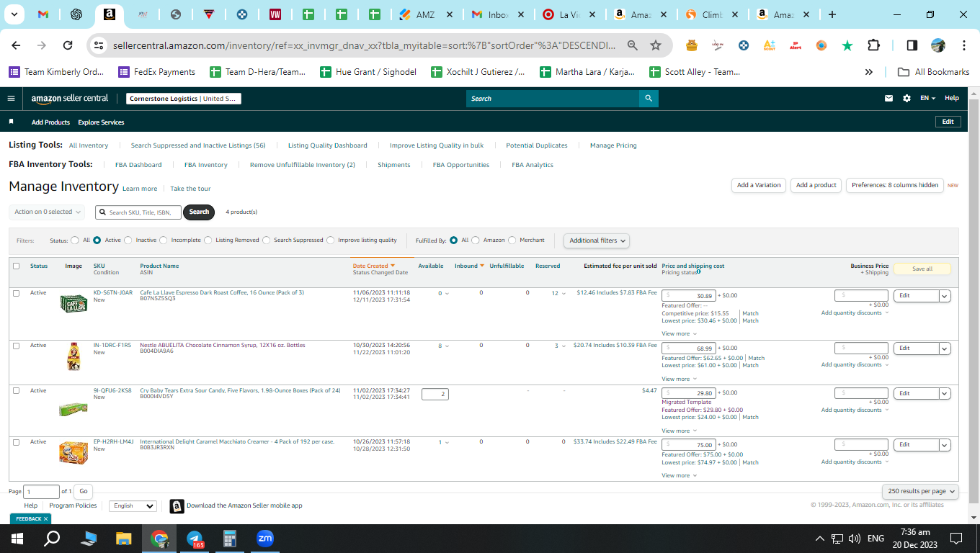The image size is (980, 553).
Task: Click the bookmark flag icon beside Add Products
Action: tap(11, 122)
